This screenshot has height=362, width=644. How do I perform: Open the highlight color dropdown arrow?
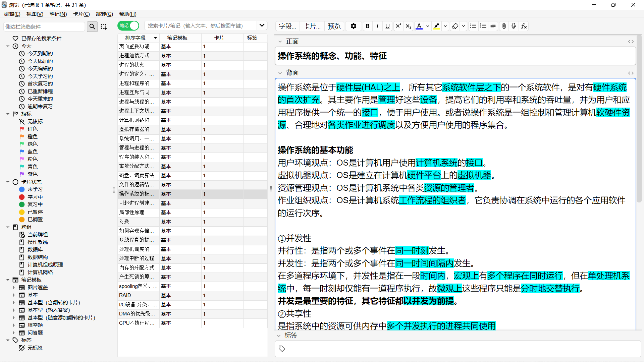[x=445, y=26]
